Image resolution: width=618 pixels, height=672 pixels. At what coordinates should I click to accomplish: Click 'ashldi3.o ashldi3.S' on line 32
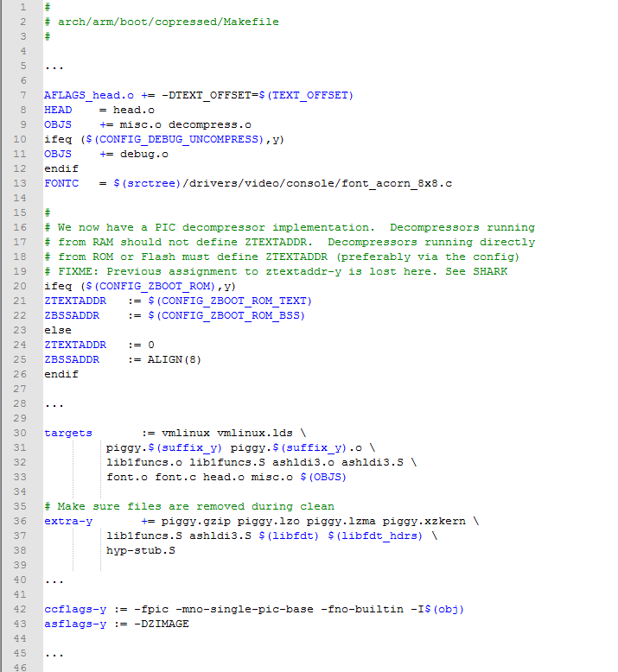pyautogui.click(x=337, y=462)
